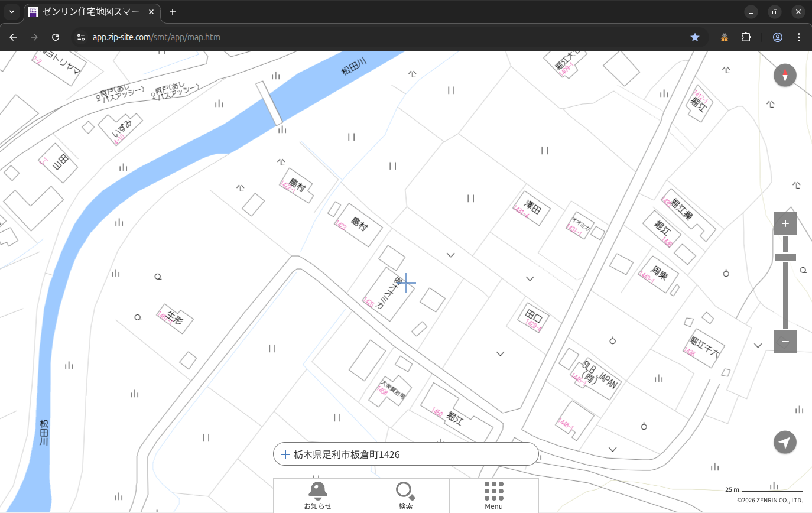This screenshot has height=513, width=812.
Task: Zoom out with the minus button
Action: point(785,342)
